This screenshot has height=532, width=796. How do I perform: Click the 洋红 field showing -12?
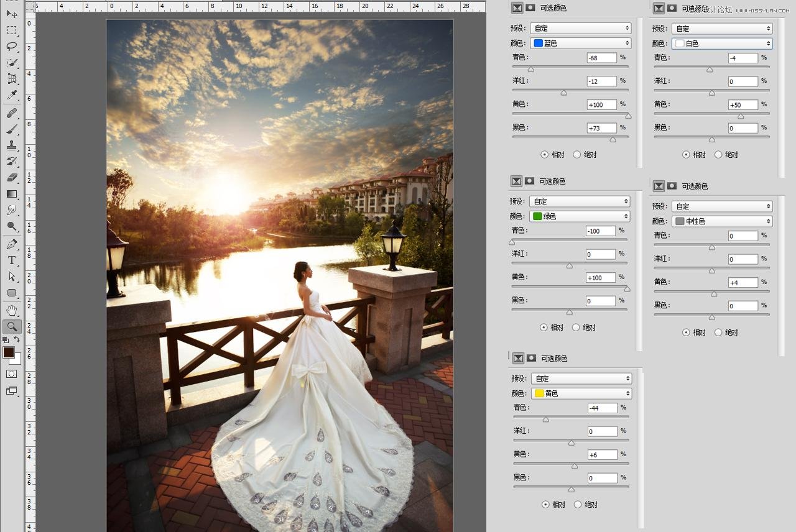[x=602, y=81]
